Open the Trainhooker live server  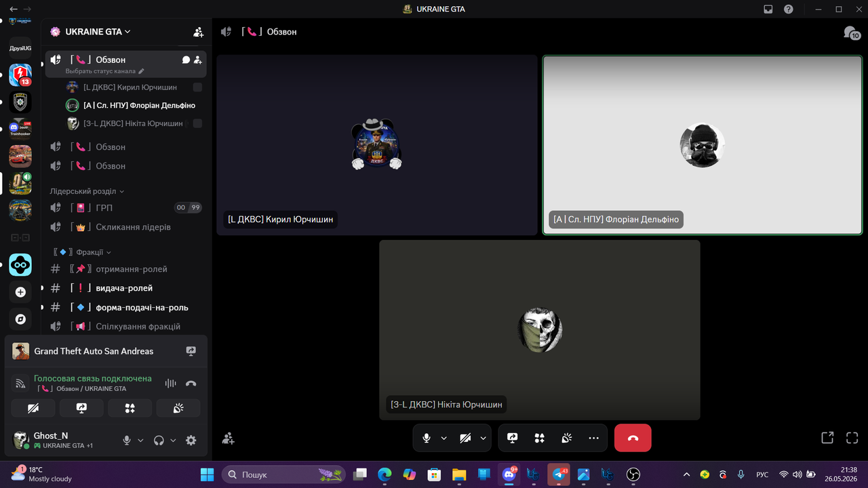tap(20, 129)
